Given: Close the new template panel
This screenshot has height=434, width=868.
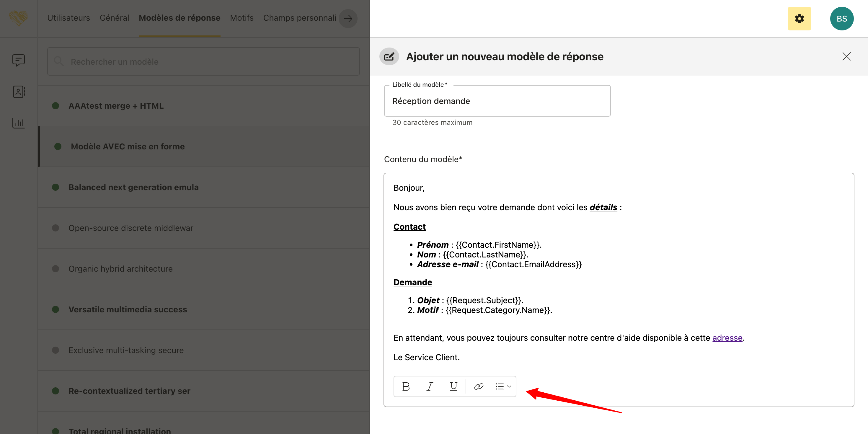Looking at the screenshot, I should 846,56.
